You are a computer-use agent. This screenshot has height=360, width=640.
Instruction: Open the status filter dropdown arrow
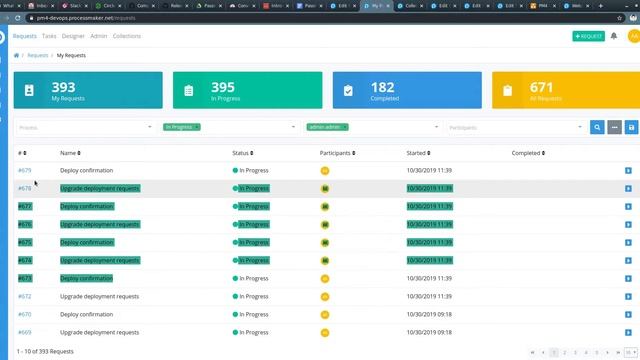click(x=293, y=127)
